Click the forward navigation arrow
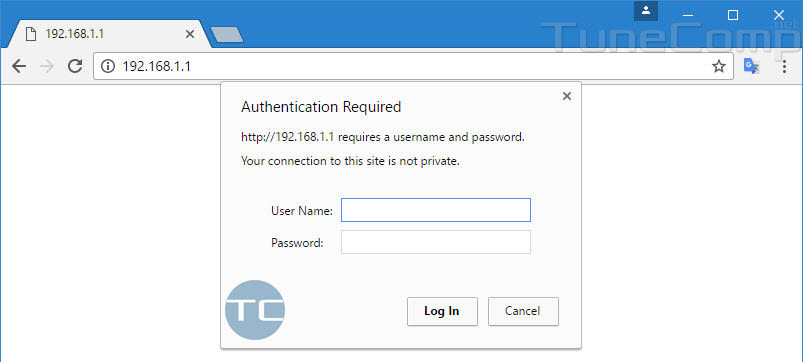 point(47,66)
